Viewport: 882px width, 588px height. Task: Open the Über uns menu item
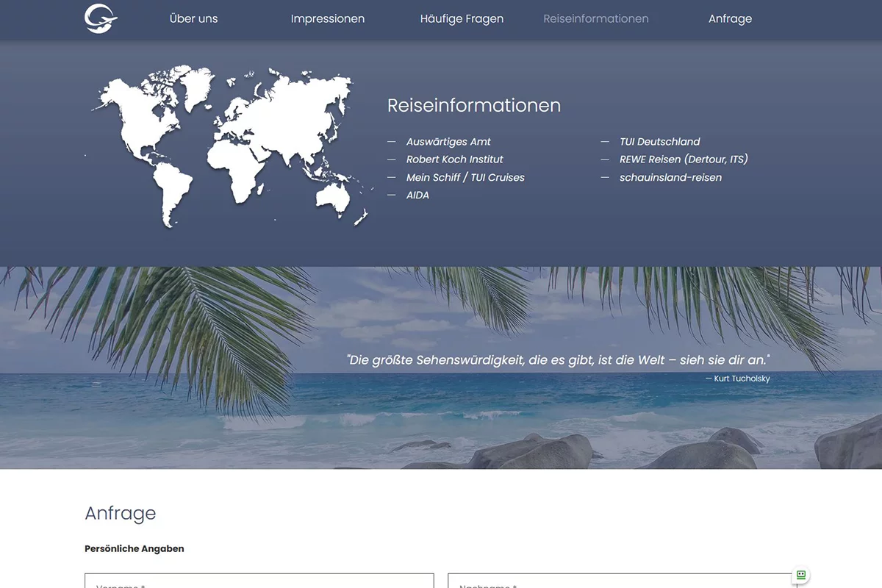pyautogui.click(x=193, y=19)
